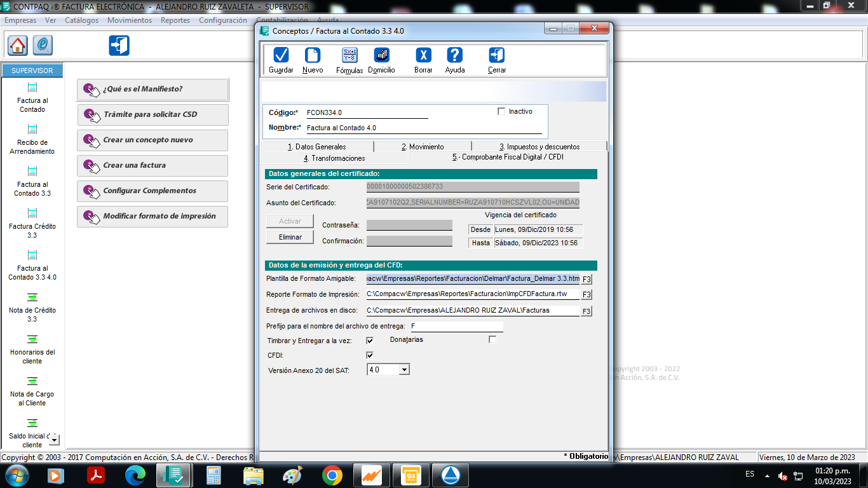
Task: Click Windows Start button
Action: (17, 475)
